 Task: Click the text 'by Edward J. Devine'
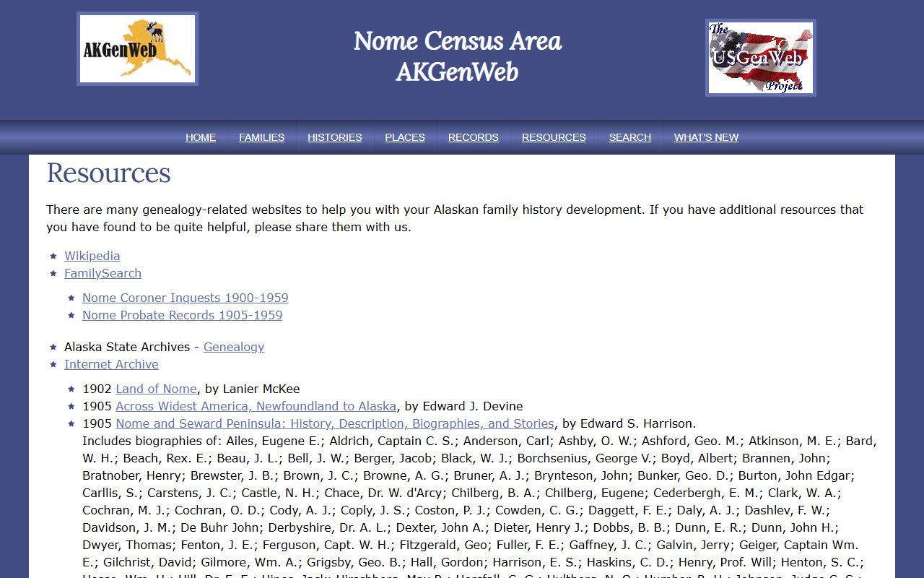pos(463,406)
